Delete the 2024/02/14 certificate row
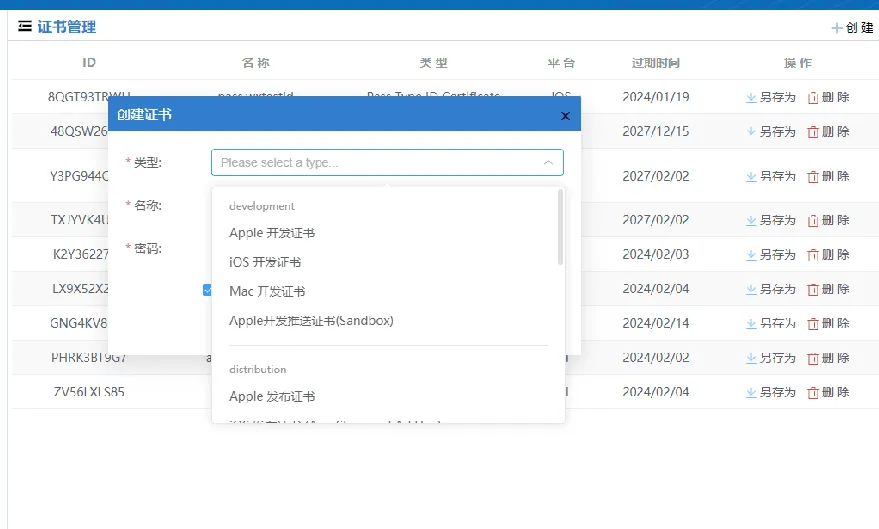Screen dimensions: 879x529 [x=828, y=323]
